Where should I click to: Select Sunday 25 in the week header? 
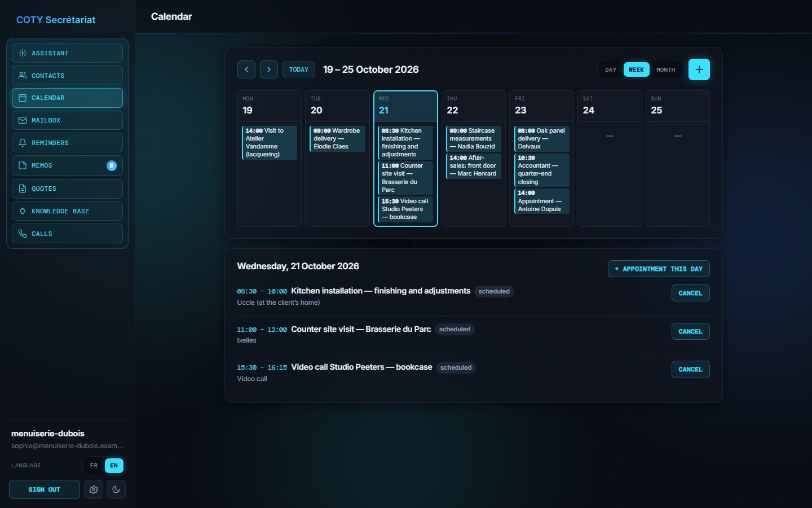pyautogui.click(x=678, y=106)
